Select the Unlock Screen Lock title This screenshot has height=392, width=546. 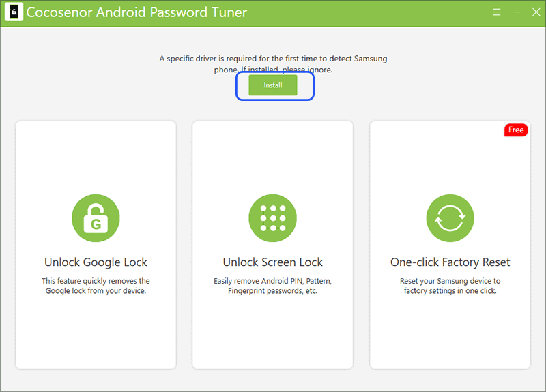[272, 262]
